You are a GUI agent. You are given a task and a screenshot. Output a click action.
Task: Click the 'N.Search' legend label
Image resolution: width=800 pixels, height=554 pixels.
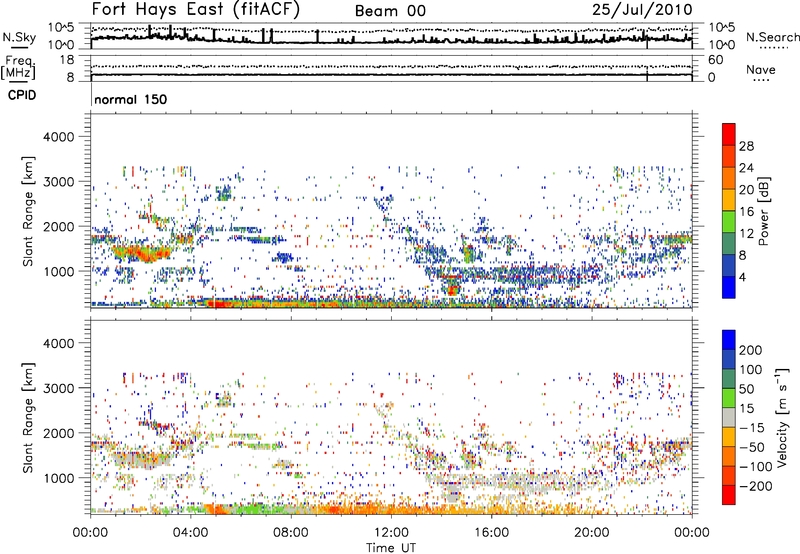point(772,37)
